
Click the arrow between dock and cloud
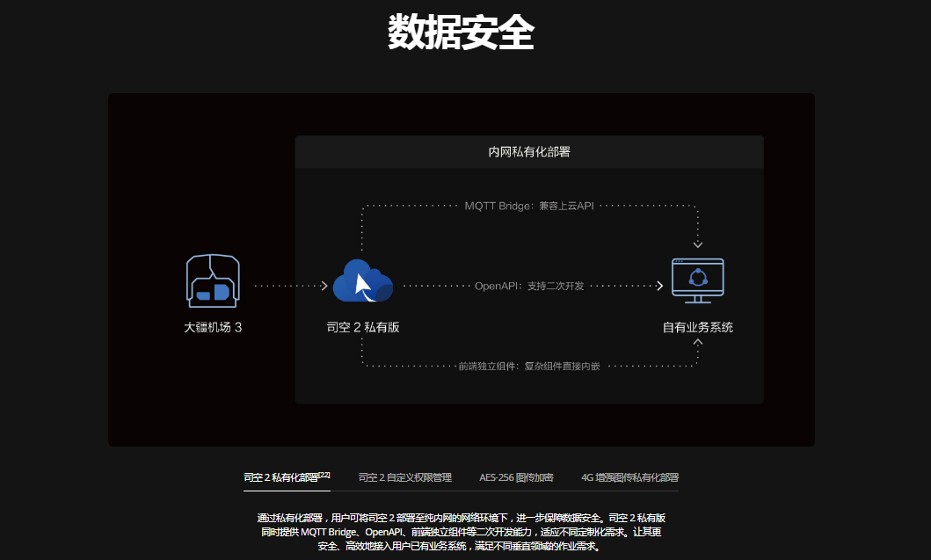click(324, 286)
